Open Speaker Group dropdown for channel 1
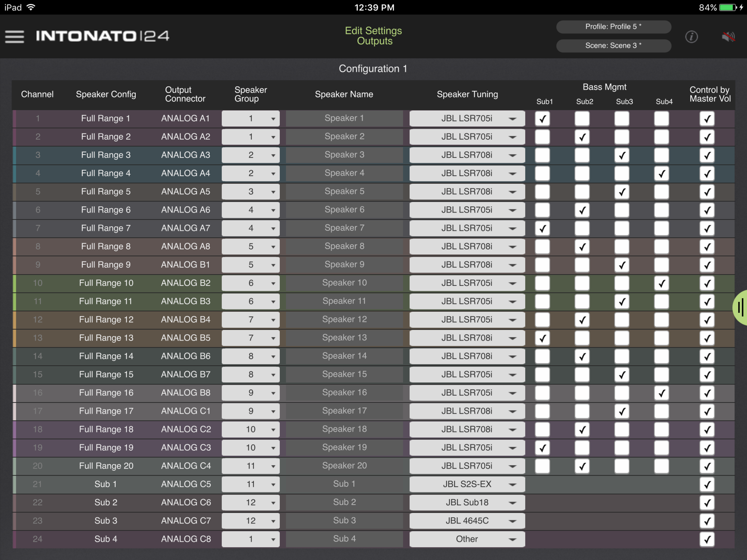Viewport: 747px width, 560px height. [250, 119]
